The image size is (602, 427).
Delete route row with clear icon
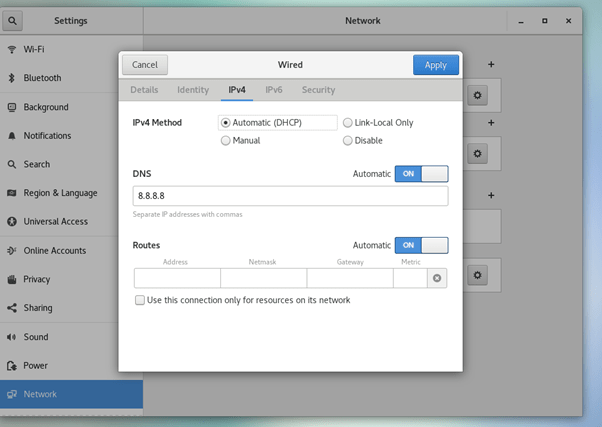click(x=436, y=278)
